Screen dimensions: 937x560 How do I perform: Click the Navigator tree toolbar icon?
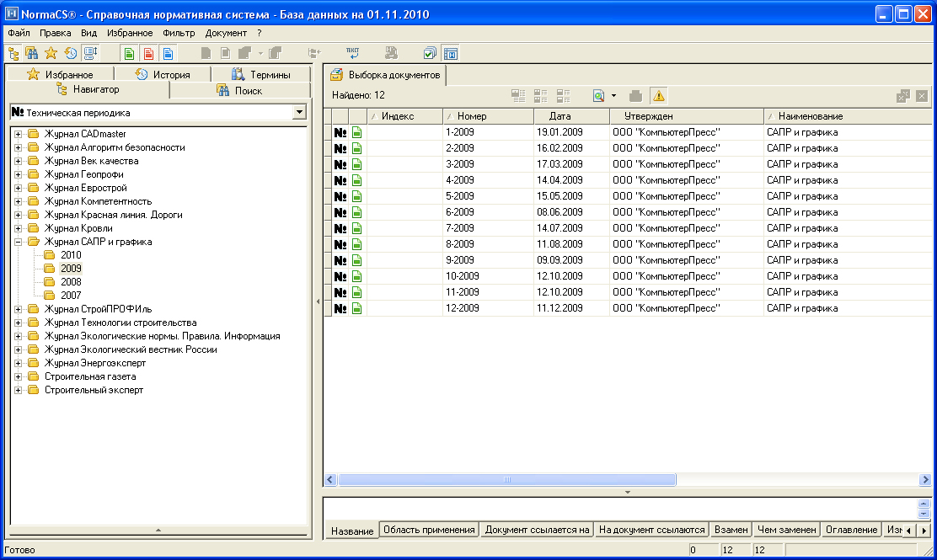tap(13, 54)
